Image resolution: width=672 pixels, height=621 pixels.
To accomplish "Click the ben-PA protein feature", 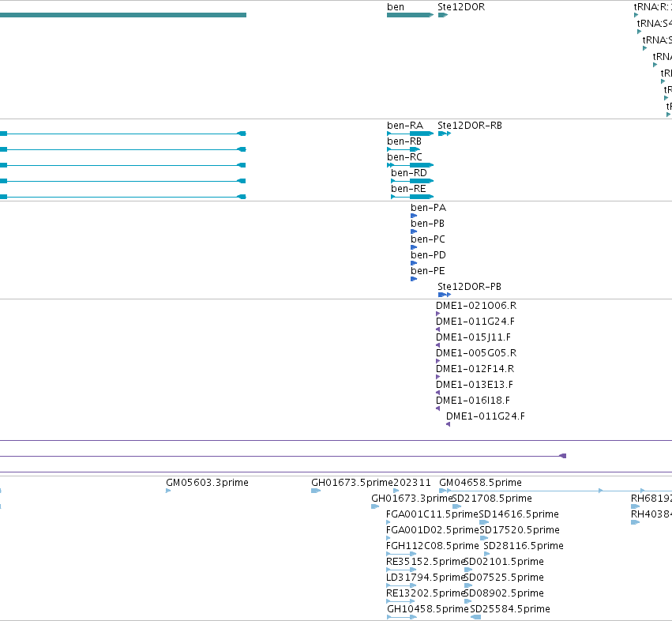I will pyautogui.click(x=414, y=216).
